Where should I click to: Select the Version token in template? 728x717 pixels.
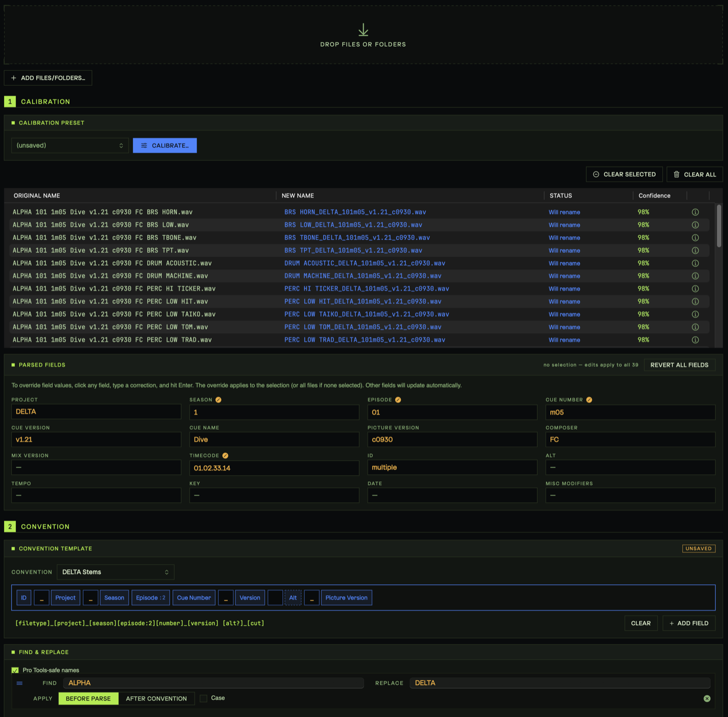(250, 598)
